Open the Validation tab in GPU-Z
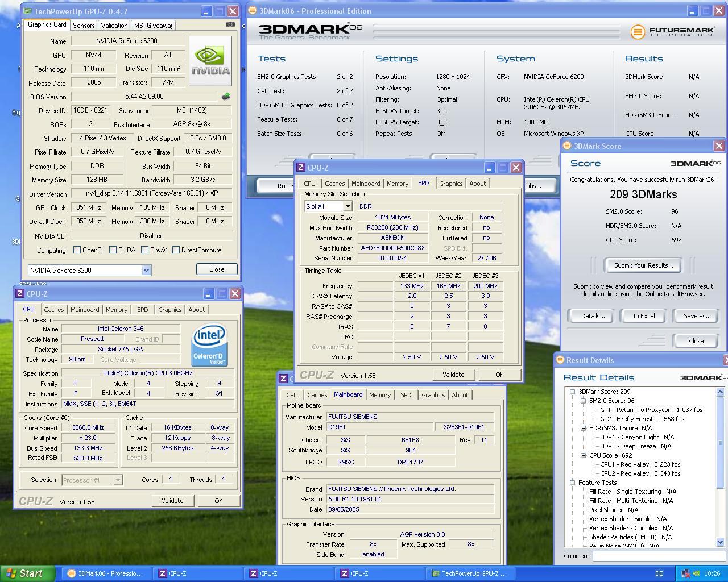The image size is (728, 582). (114, 26)
